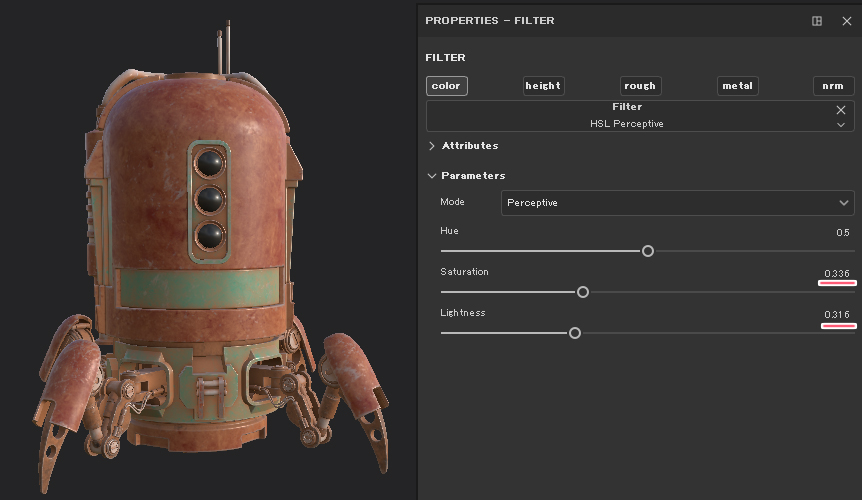This screenshot has height=500, width=862.
Task: Toggle the color channel button
Action: (446, 86)
